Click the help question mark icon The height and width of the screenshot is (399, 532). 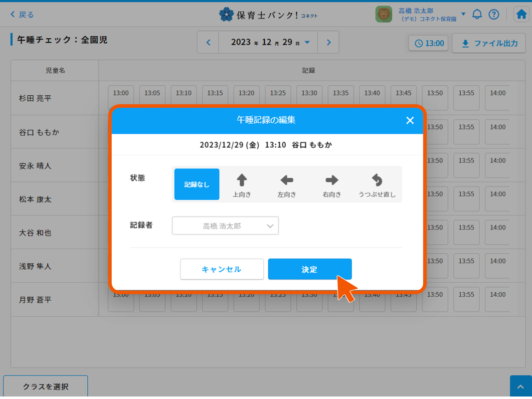pyautogui.click(x=494, y=14)
